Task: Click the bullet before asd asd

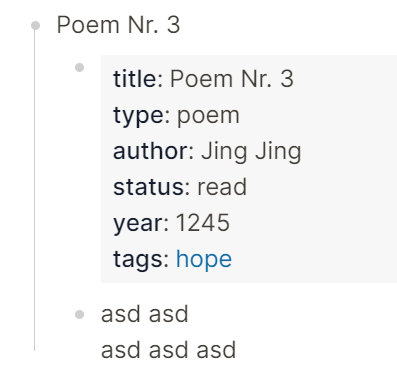Action: point(79,314)
